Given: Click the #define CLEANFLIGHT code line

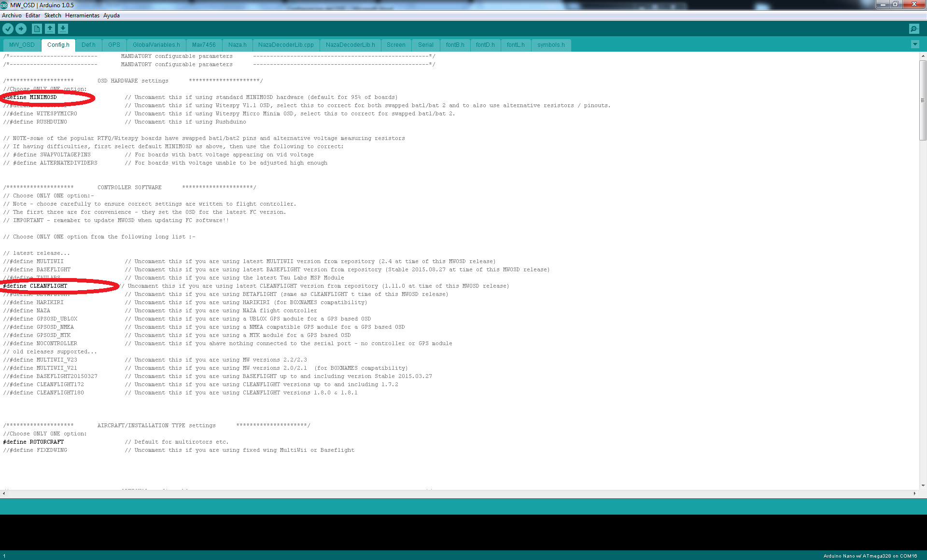Looking at the screenshot, I should (36, 286).
